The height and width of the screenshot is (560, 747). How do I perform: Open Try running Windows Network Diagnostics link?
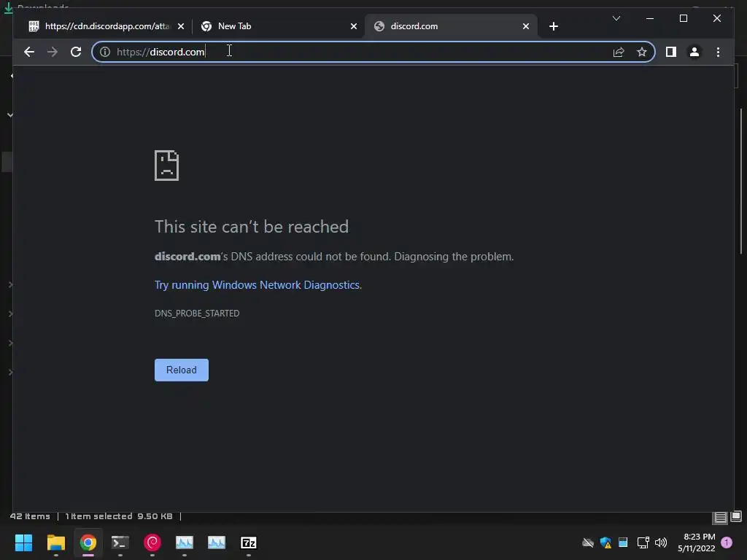[x=257, y=285]
